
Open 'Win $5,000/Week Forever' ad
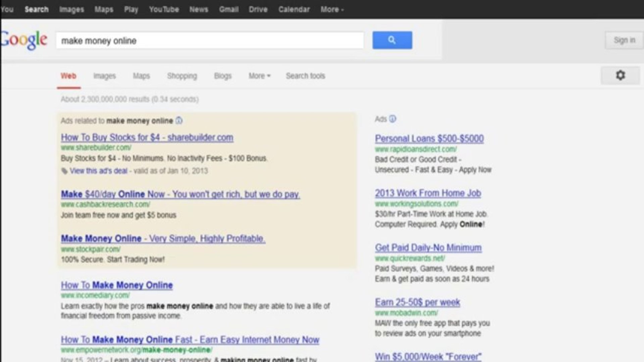(428, 357)
